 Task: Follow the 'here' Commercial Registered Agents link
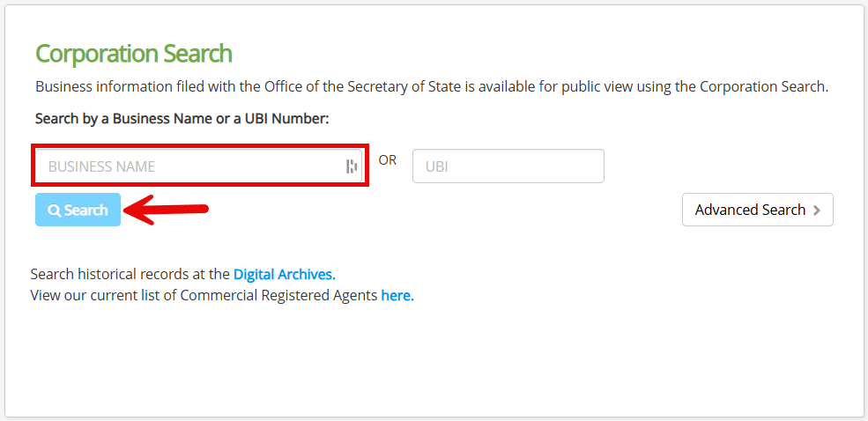[x=397, y=295]
